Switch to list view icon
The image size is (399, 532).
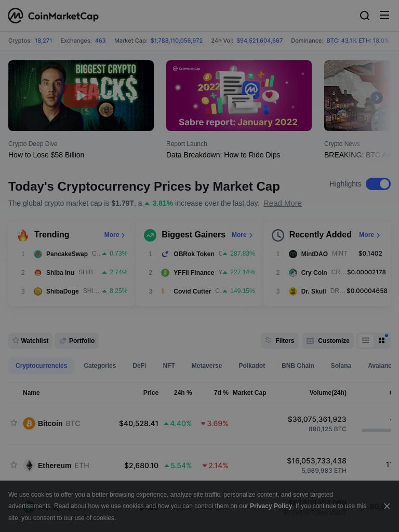point(365,340)
